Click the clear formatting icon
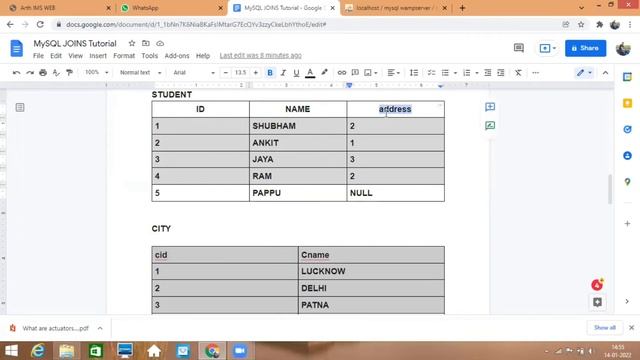Viewport: 640px width, 360px height. coord(518,73)
